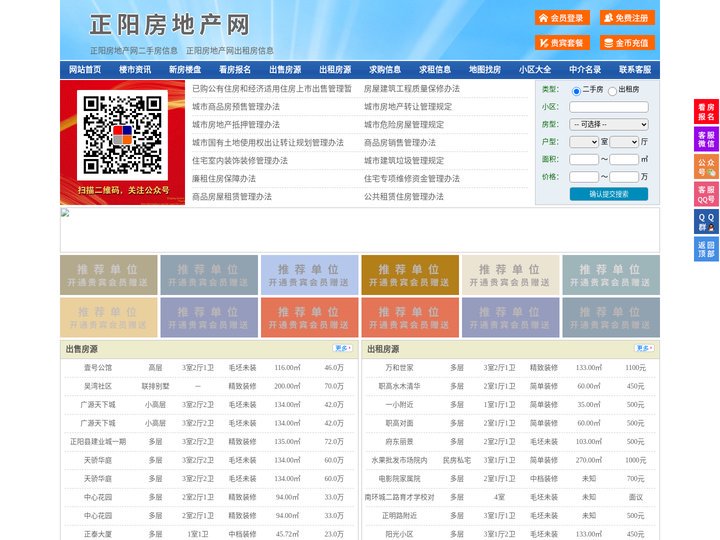720x540 pixels.
Task: Open 住宅室内装饰装修管理办法 link
Action: pyautogui.click(x=240, y=161)
